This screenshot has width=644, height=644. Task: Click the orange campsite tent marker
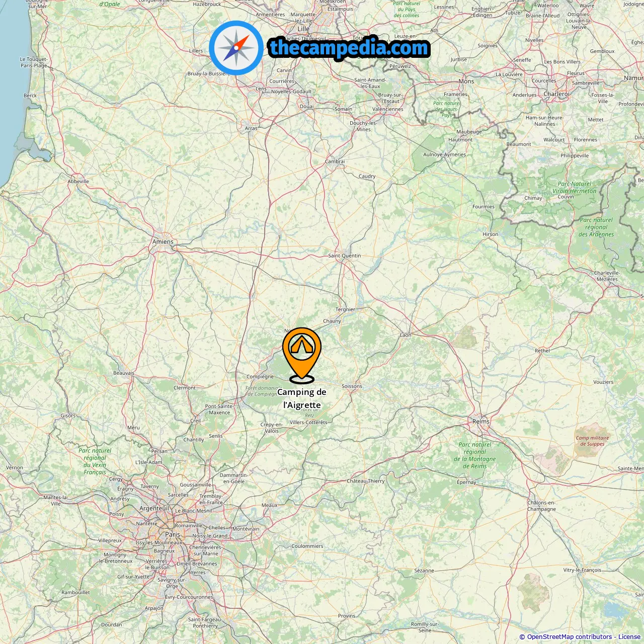pyautogui.click(x=302, y=355)
